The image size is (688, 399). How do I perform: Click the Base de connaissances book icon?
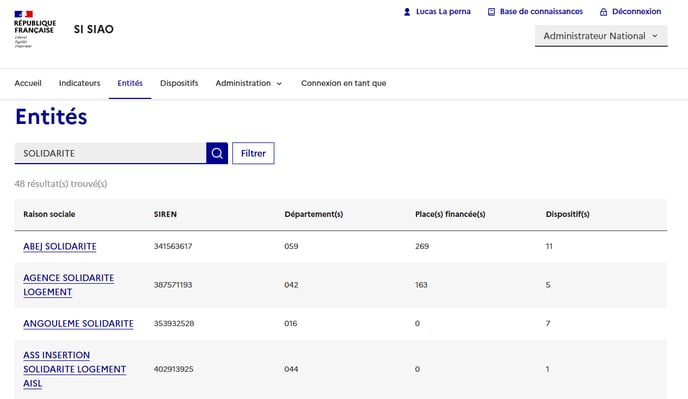(491, 12)
